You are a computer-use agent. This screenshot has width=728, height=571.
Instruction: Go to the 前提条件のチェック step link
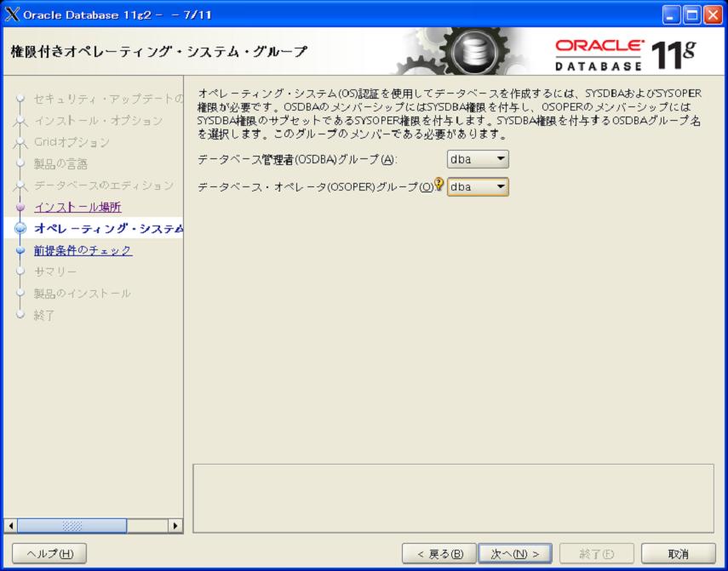83,250
